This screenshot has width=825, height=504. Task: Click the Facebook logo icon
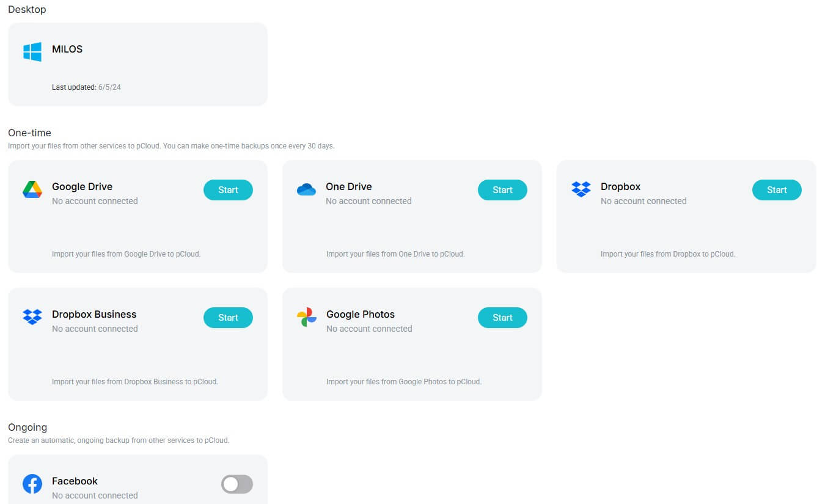(x=32, y=484)
